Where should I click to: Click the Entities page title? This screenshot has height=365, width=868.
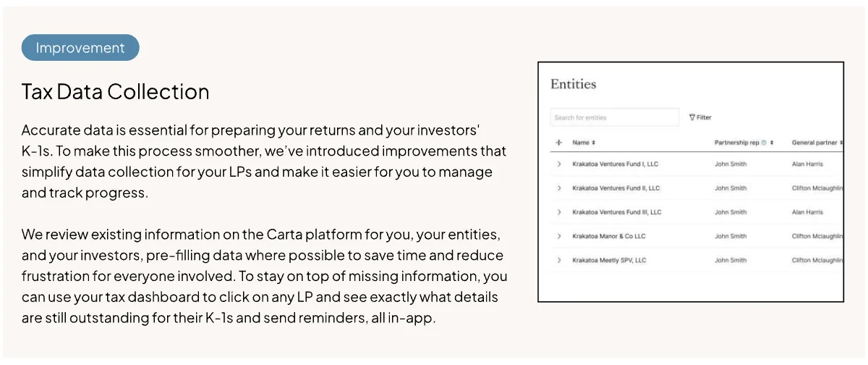click(x=574, y=84)
